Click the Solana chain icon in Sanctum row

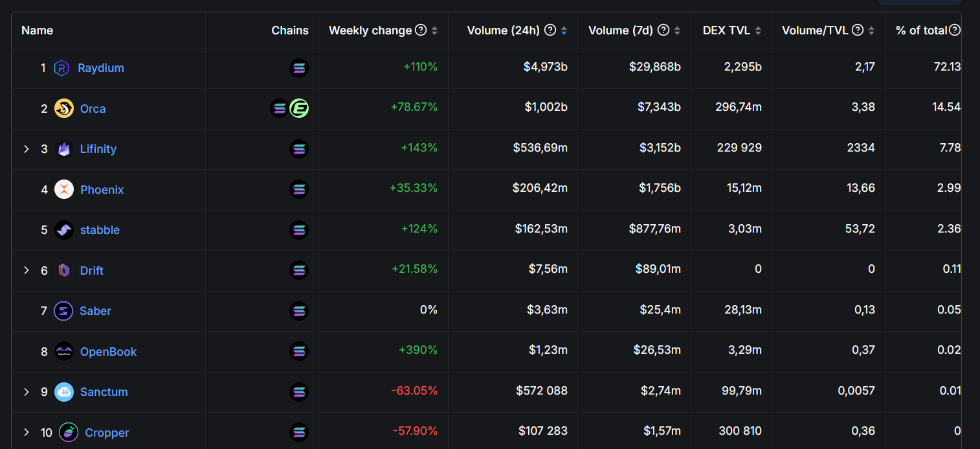click(x=299, y=392)
